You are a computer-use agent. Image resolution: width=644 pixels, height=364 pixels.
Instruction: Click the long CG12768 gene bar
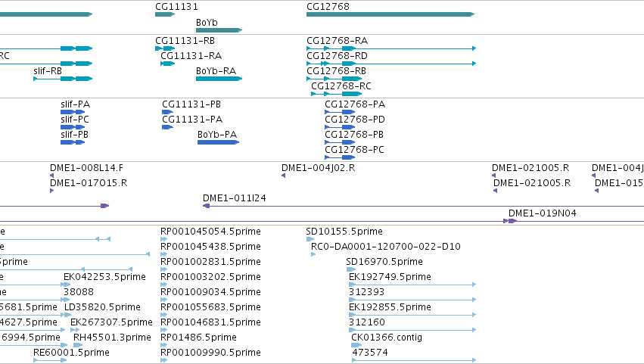point(390,14)
